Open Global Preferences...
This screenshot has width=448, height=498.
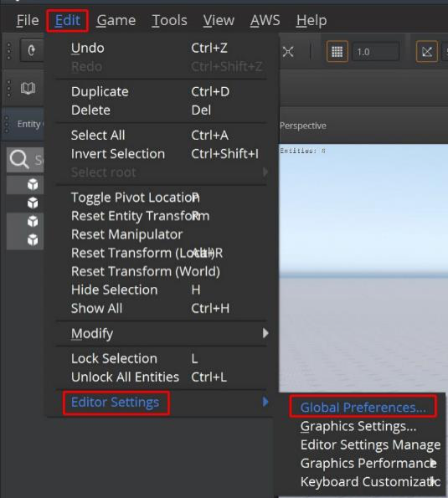(x=363, y=408)
